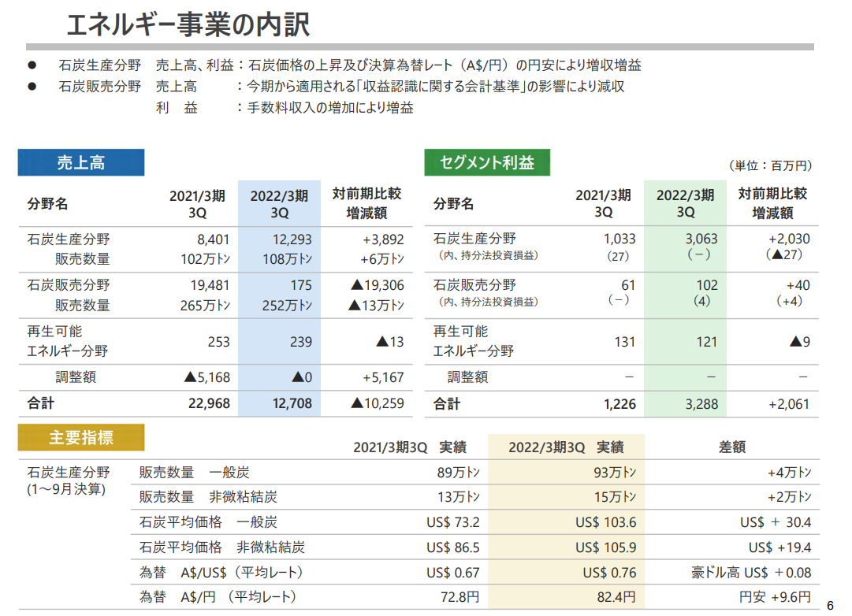The height and width of the screenshot is (616, 852).
Task: Click adjustment change value +5,167
Action: pyautogui.click(x=383, y=377)
